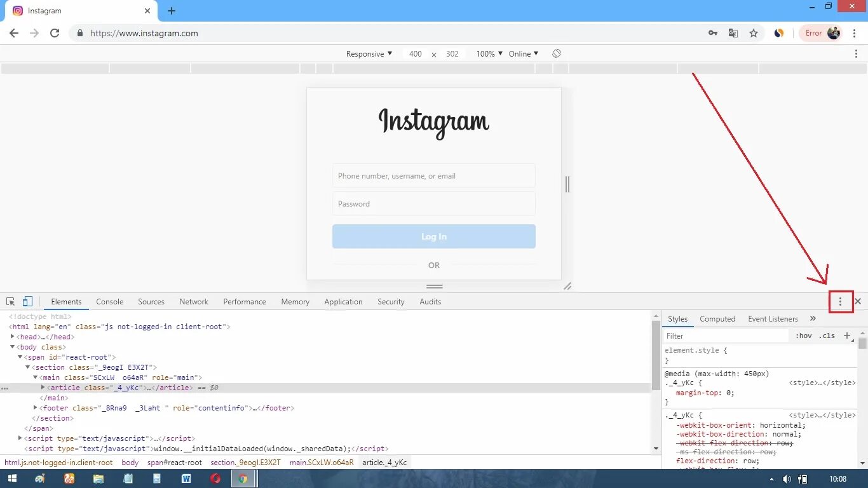The width and height of the screenshot is (868, 488).
Task: Open the Performance tab
Action: point(245,302)
